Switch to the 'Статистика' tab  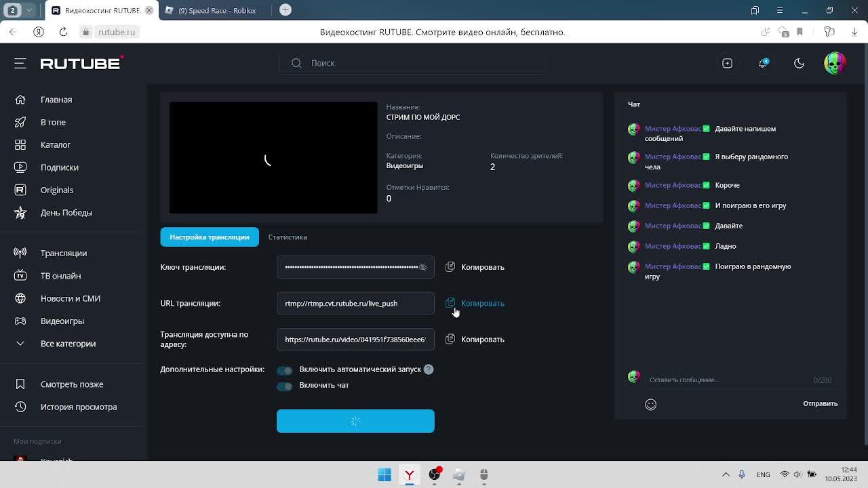(x=288, y=237)
